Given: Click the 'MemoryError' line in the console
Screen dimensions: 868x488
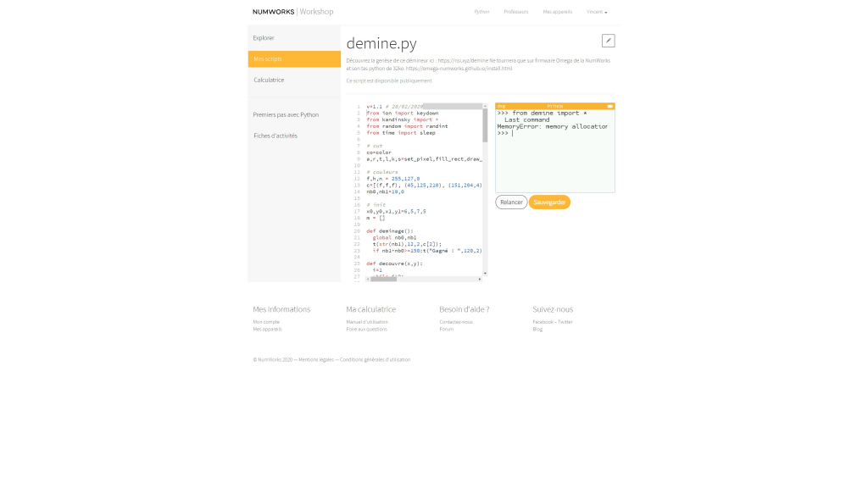Looking at the screenshot, I should point(552,127).
